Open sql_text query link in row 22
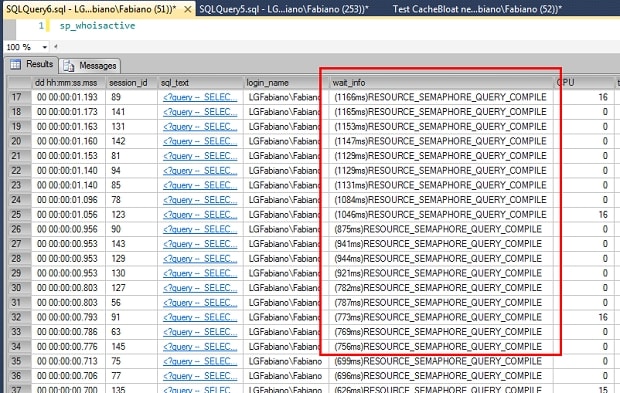Viewport: 620px width, 393px height. (x=200, y=170)
